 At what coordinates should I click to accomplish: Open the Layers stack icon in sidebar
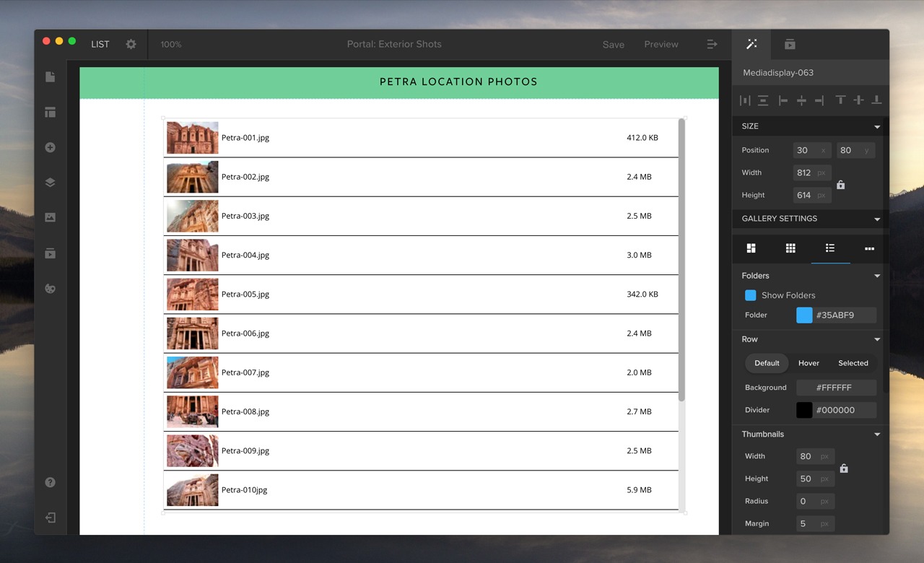[x=50, y=183]
